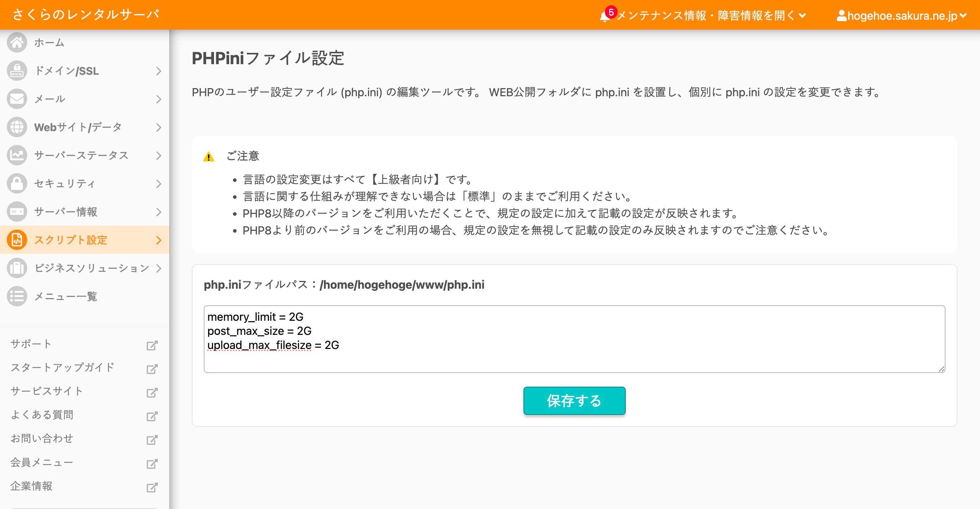
Task: Click the menu list (メニュー一覧) icon
Action: pos(17,296)
